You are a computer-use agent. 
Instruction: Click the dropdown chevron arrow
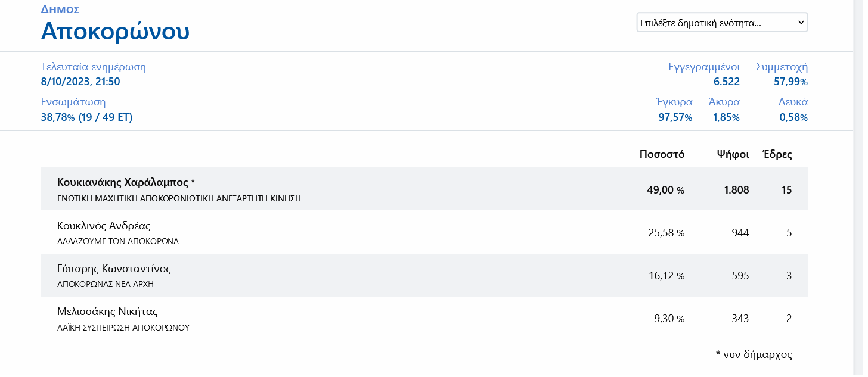(801, 23)
